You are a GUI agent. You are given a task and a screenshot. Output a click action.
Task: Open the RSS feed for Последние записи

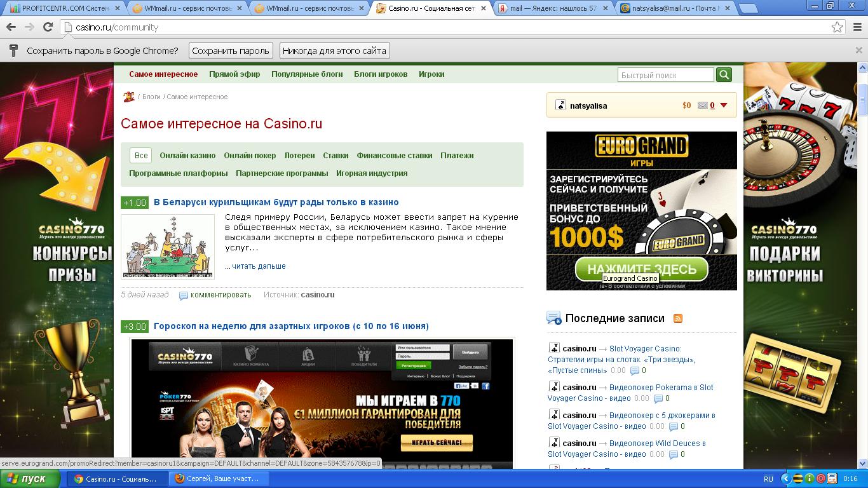[x=678, y=318]
